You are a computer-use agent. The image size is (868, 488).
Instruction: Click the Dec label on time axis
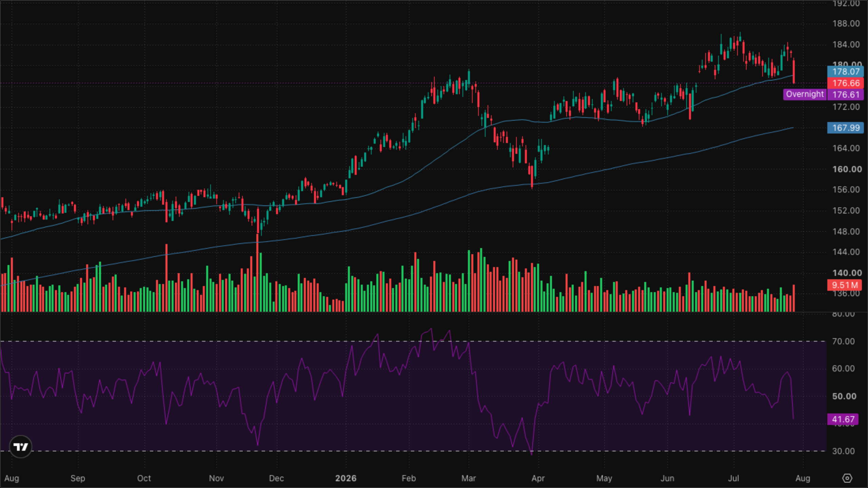(276, 478)
